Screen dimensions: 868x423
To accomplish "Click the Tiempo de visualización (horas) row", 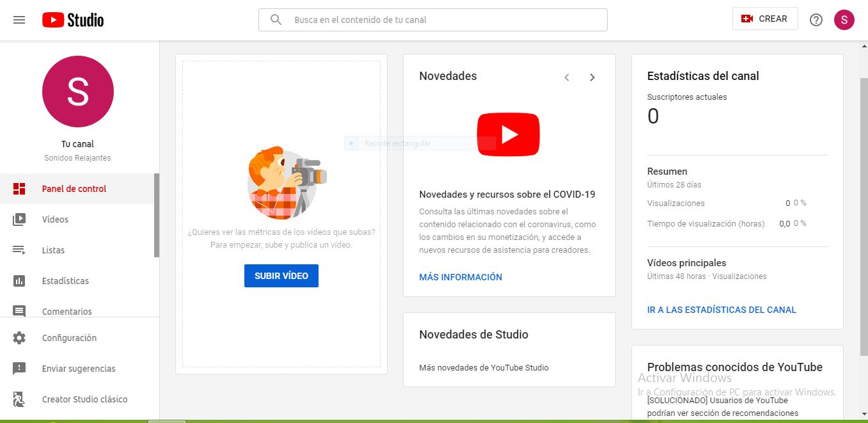I will coord(738,223).
